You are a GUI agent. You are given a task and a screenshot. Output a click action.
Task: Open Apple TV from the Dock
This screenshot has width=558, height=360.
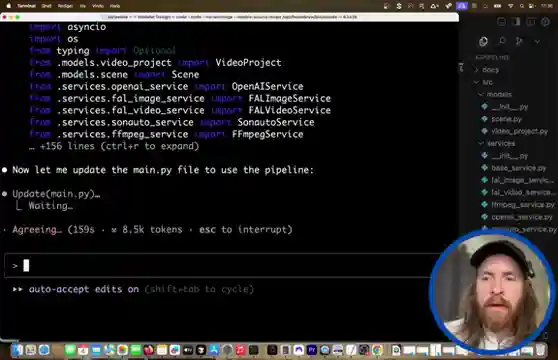click(x=188, y=350)
